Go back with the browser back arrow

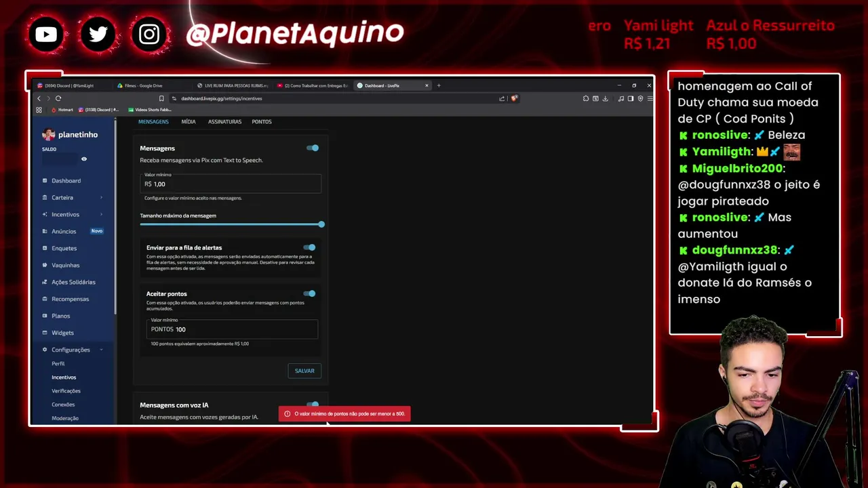[x=39, y=98]
